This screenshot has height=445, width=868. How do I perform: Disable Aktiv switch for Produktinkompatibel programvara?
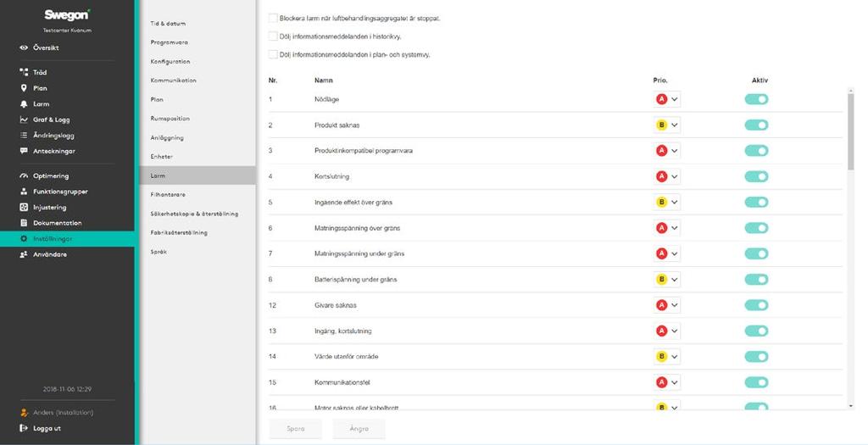(x=756, y=151)
